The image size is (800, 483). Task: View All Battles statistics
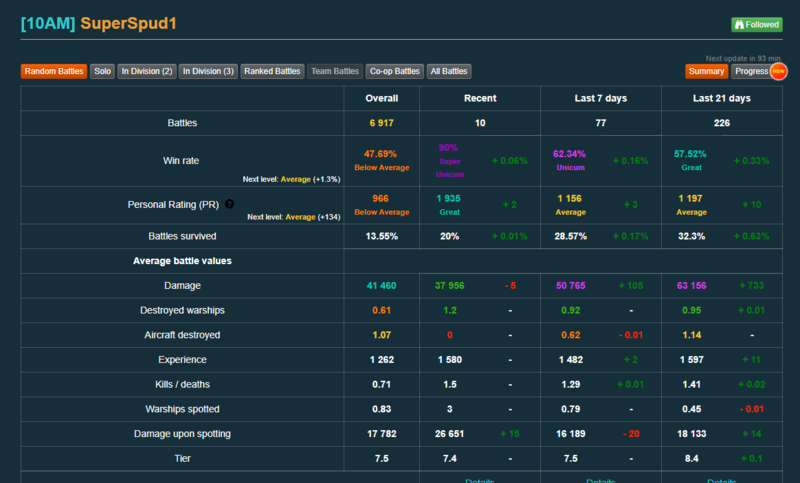[x=448, y=71]
